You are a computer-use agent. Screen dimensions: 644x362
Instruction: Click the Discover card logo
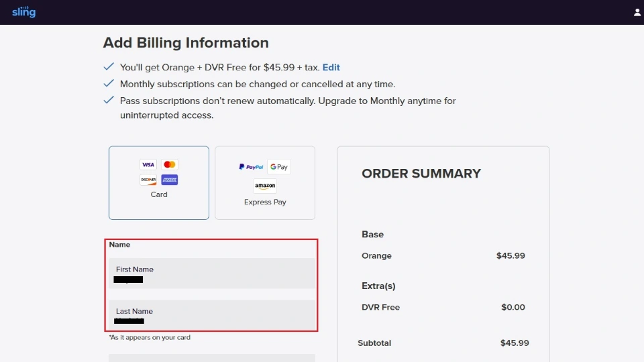[x=148, y=180]
